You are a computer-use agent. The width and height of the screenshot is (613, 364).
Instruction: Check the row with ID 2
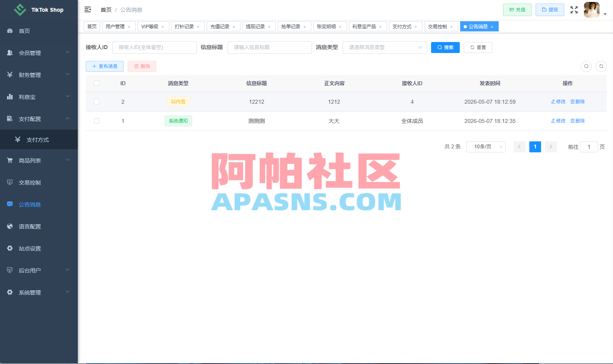[x=97, y=102]
